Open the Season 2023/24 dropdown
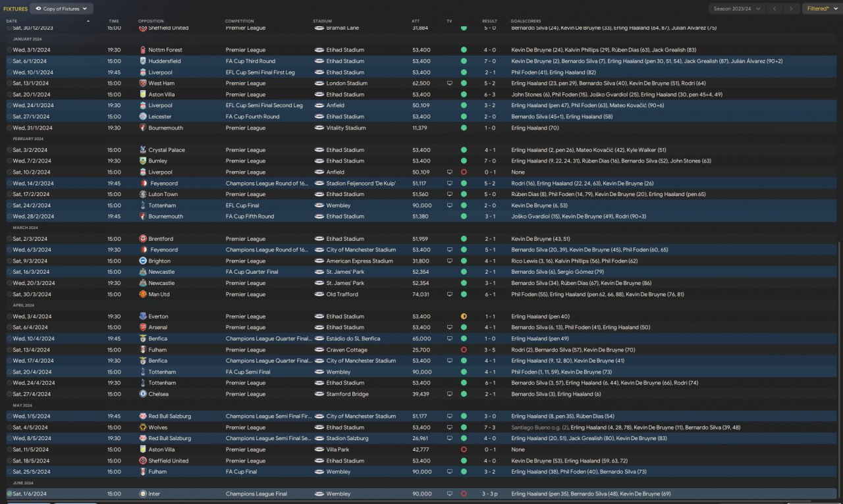The height and width of the screenshot is (504, 843). (738, 9)
